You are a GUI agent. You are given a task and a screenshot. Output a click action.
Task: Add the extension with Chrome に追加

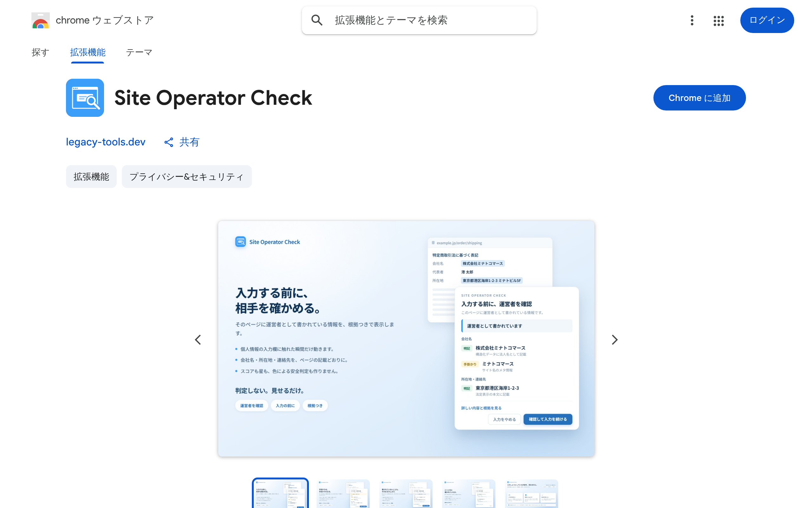pyautogui.click(x=700, y=98)
